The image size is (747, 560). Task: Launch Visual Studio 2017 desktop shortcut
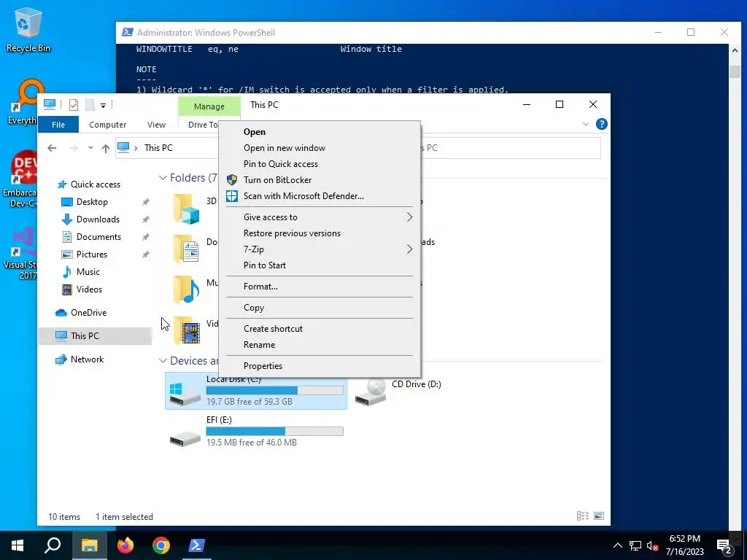click(x=20, y=253)
